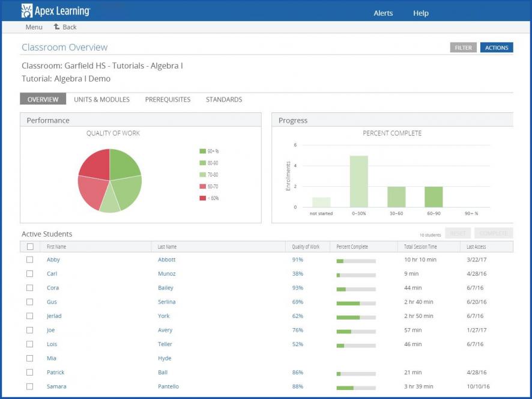Go to the Standards tab

click(224, 100)
